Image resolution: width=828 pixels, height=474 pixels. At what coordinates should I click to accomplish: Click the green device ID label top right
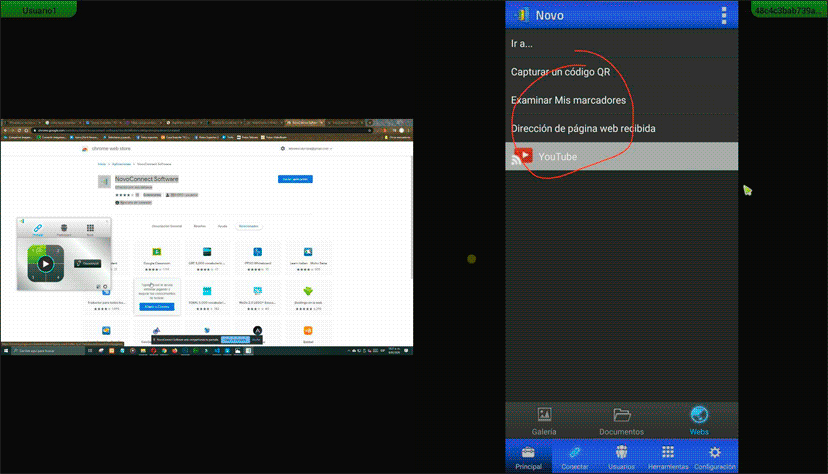(x=789, y=9)
